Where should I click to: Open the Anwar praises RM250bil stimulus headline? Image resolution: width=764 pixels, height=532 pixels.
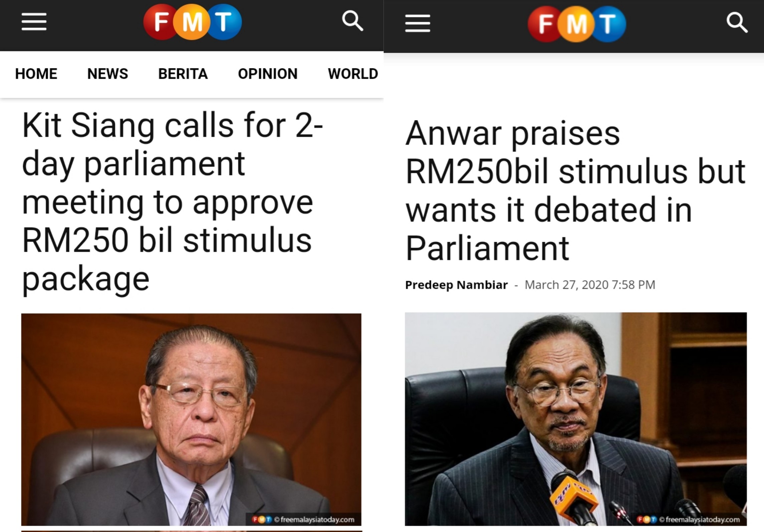575,190
